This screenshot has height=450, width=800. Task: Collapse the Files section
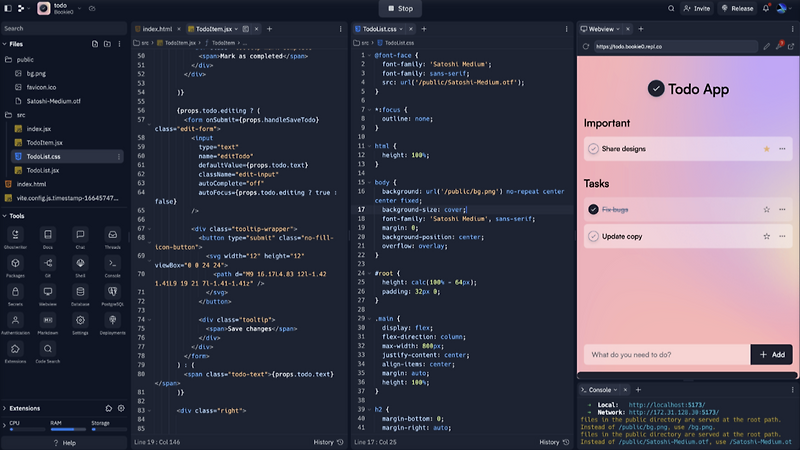[x=5, y=44]
